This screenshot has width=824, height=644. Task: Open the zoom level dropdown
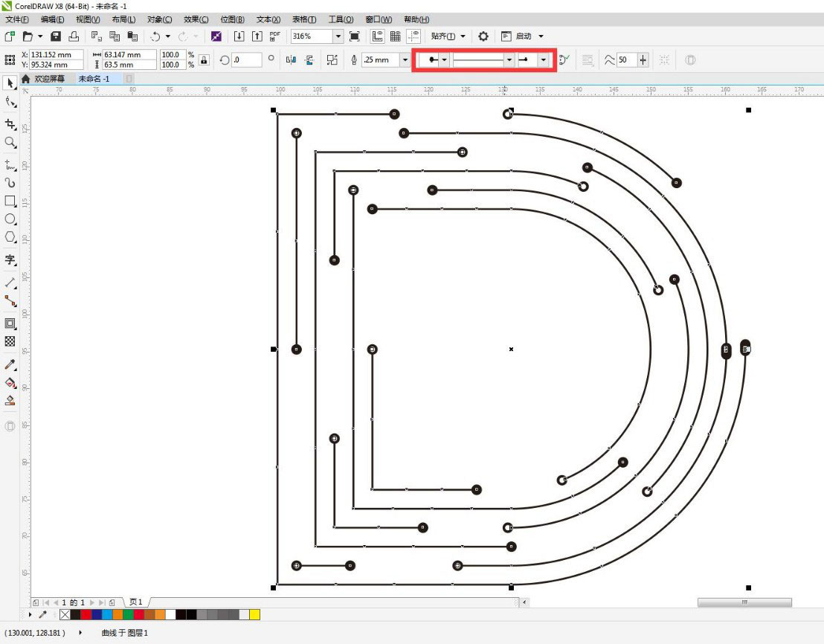(338, 36)
